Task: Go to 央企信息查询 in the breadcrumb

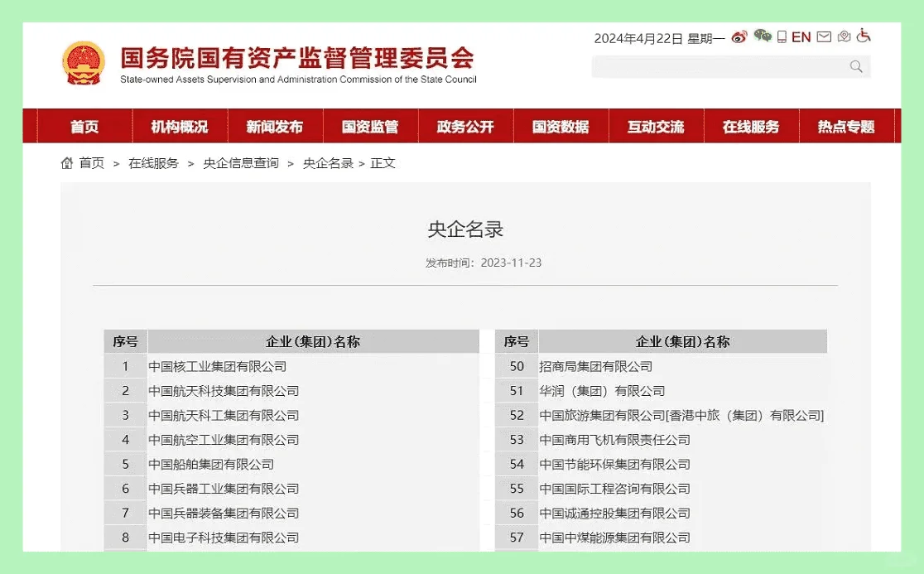Action: (241, 163)
